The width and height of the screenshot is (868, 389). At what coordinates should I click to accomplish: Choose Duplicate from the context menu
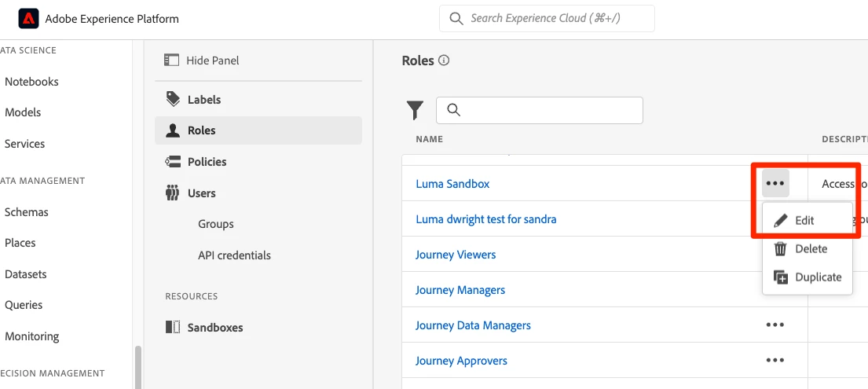(x=818, y=277)
